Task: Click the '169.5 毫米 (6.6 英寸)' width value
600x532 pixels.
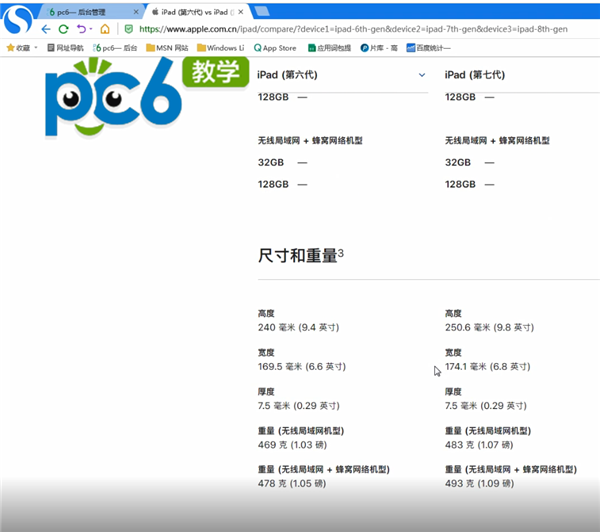Action: pyautogui.click(x=302, y=366)
